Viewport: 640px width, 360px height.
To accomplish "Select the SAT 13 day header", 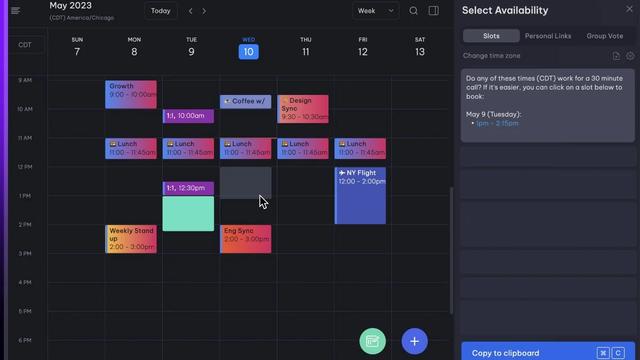I will (420, 47).
